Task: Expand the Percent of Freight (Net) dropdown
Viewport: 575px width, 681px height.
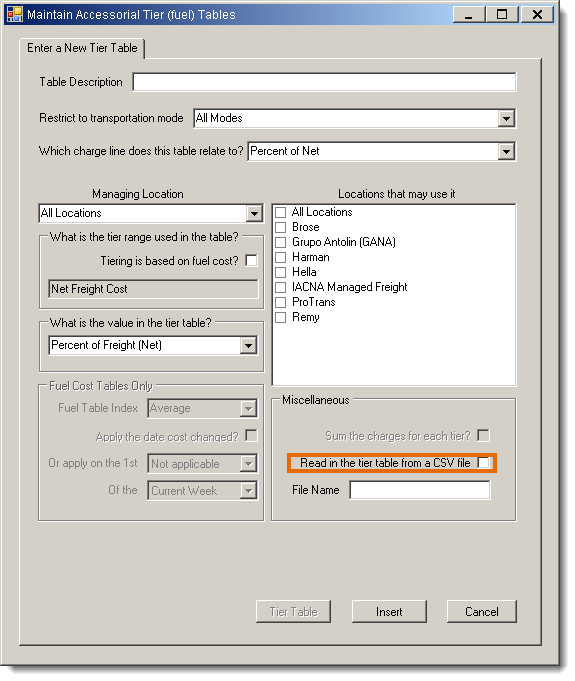Action: click(x=248, y=346)
